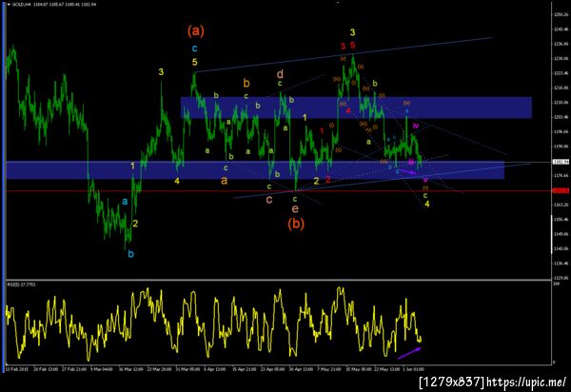Select the red '2' label in lower blue zone

[328, 179]
